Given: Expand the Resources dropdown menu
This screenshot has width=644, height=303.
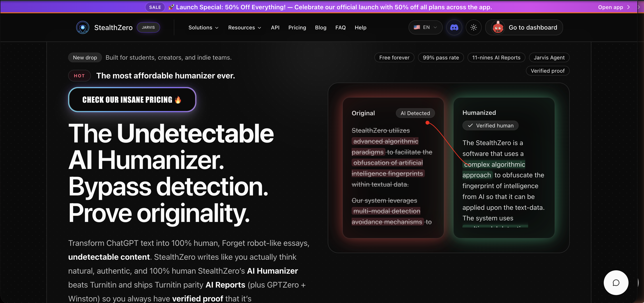Looking at the screenshot, I should point(245,27).
